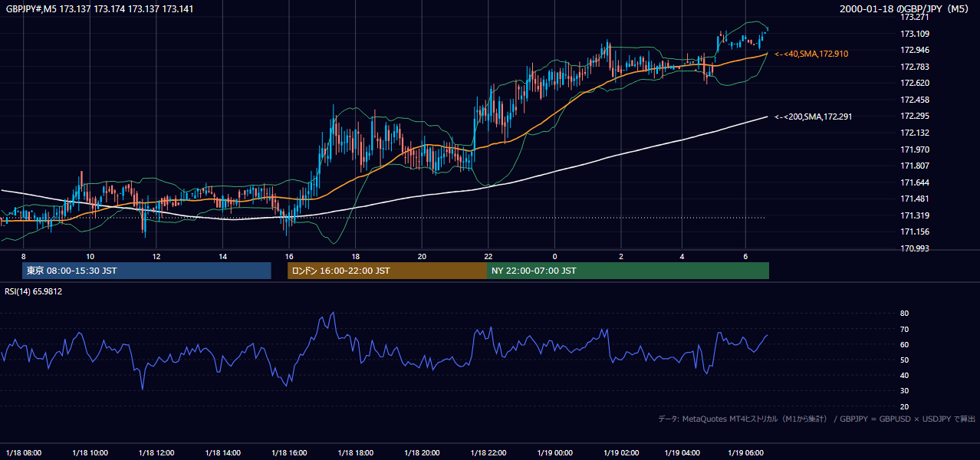Click hour label 8 under the price chart

(x=23, y=256)
